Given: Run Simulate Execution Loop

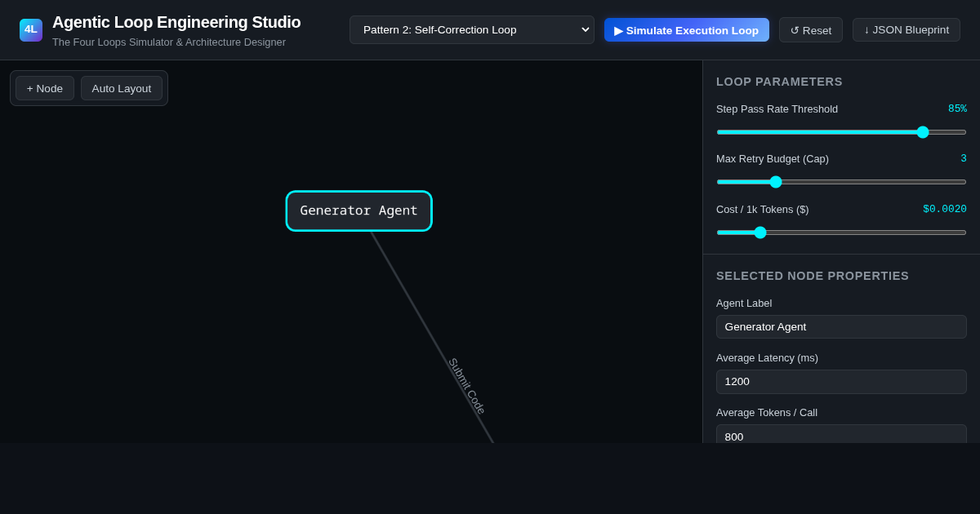Looking at the screenshot, I should (687, 30).
